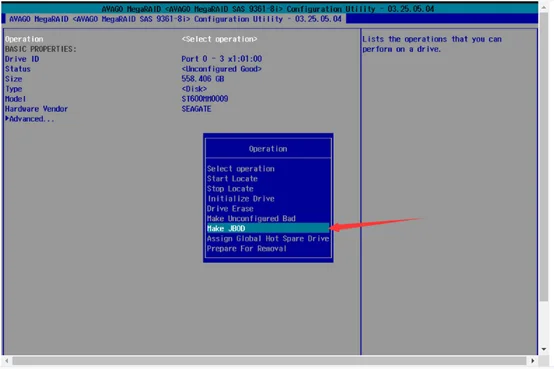This screenshot has width=554, height=369.
Task: Choose Start Locate operation
Action: [x=232, y=178]
